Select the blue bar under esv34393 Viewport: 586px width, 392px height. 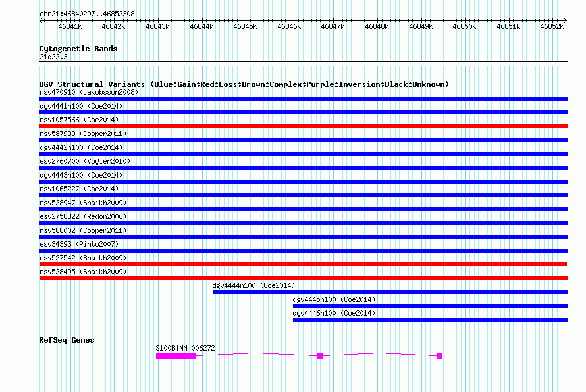303,251
